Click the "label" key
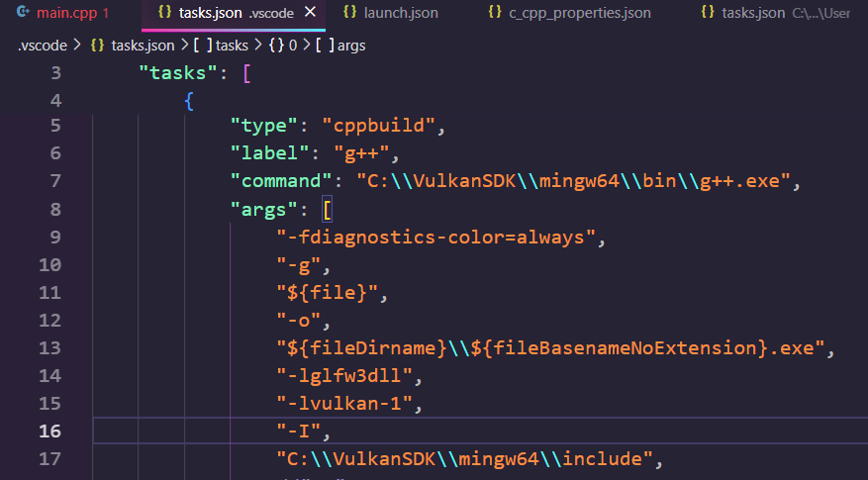This screenshot has height=480, width=868. 269,152
